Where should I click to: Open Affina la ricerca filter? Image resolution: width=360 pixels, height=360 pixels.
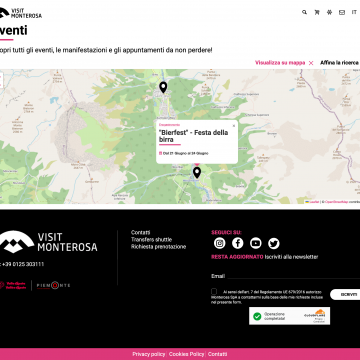(x=340, y=63)
